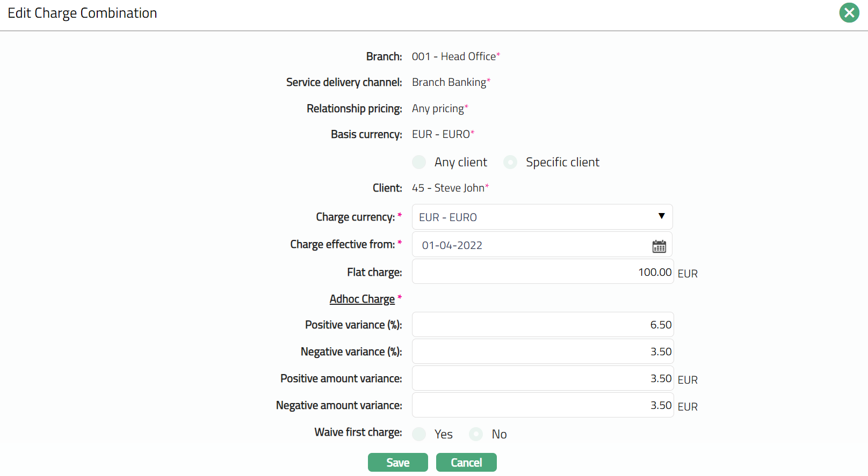Close the Edit Charge Combination dialog

click(x=849, y=13)
